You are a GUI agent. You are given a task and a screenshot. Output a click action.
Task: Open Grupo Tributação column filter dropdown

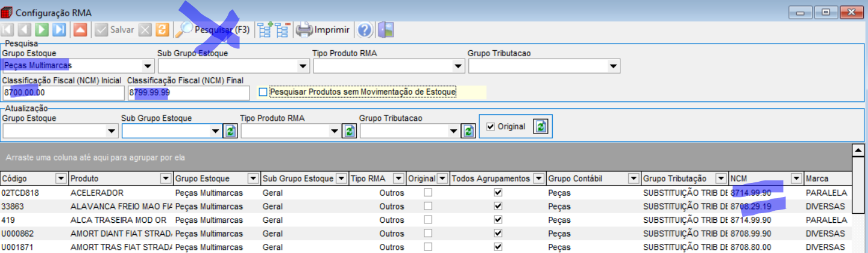coord(720,179)
